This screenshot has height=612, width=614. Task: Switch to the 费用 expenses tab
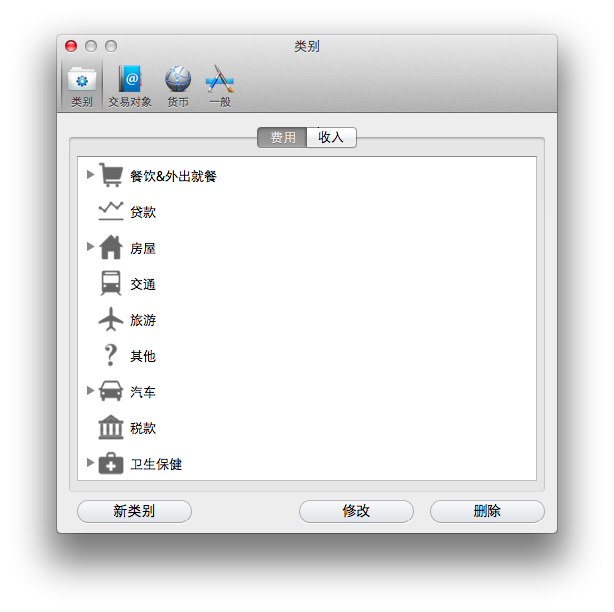pyautogui.click(x=282, y=137)
